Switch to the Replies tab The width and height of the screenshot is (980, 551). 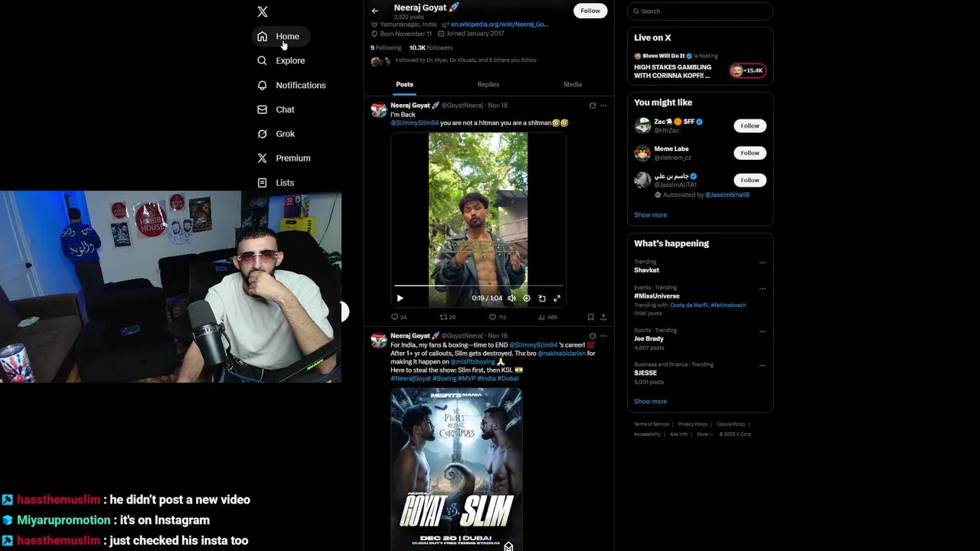pyautogui.click(x=488, y=84)
